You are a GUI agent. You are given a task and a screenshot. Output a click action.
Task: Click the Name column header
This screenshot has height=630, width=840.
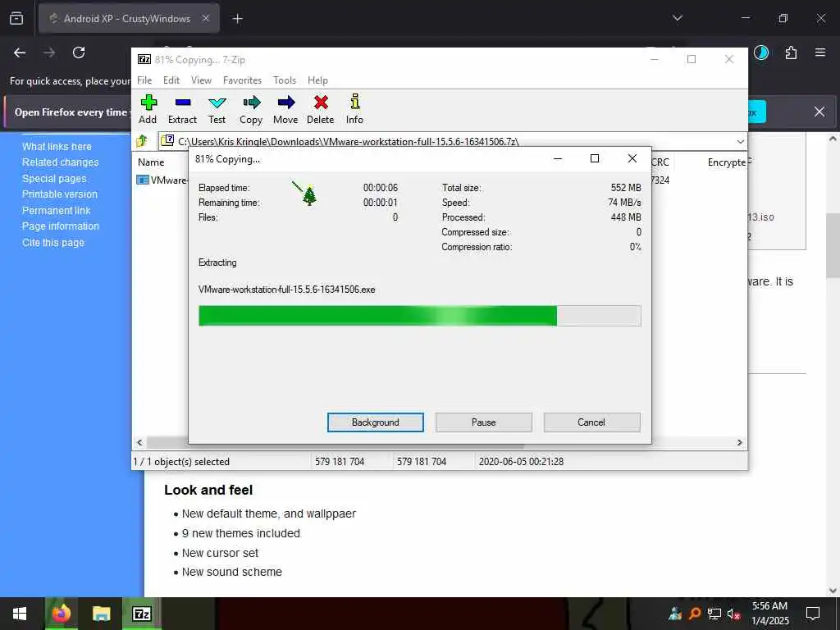pyautogui.click(x=151, y=162)
